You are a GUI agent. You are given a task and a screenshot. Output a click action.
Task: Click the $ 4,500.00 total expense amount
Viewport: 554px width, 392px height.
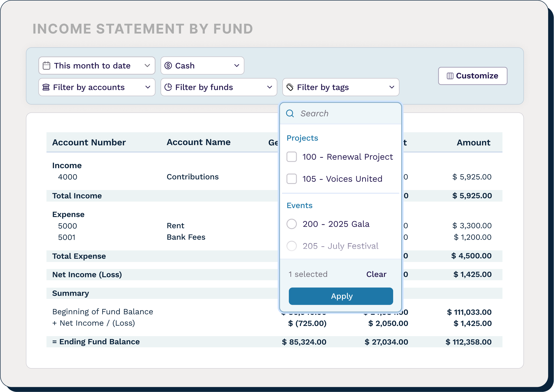click(471, 256)
